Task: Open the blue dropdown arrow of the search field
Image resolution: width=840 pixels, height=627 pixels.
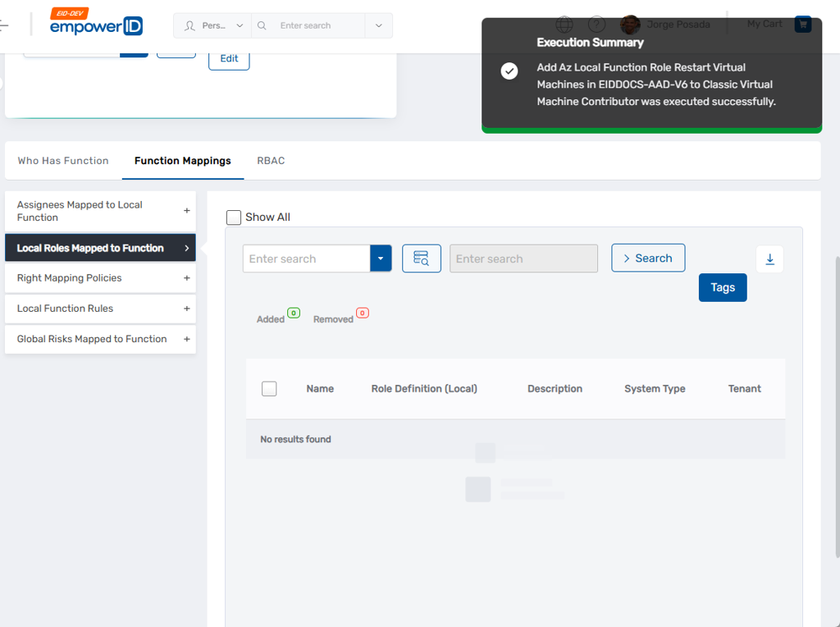Action: pyautogui.click(x=381, y=259)
